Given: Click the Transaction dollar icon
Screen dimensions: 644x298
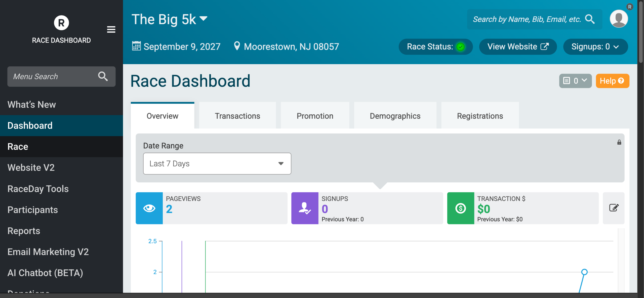Looking at the screenshot, I should (x=461, y=208).
